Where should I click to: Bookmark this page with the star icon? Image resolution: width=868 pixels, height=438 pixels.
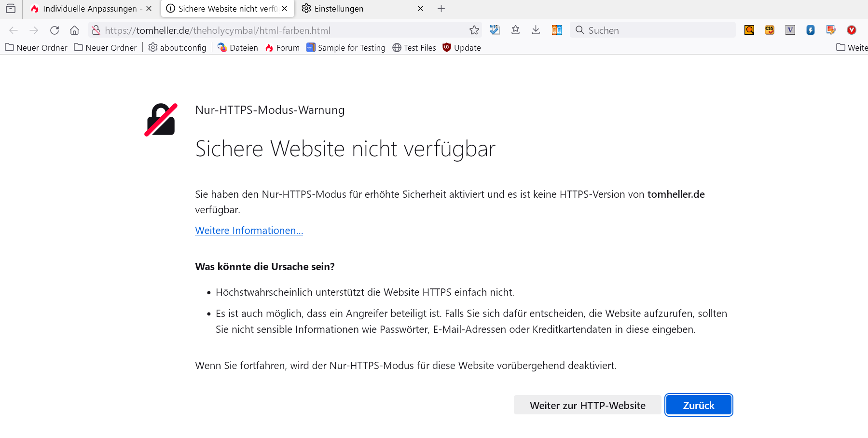tap(474, 30)
